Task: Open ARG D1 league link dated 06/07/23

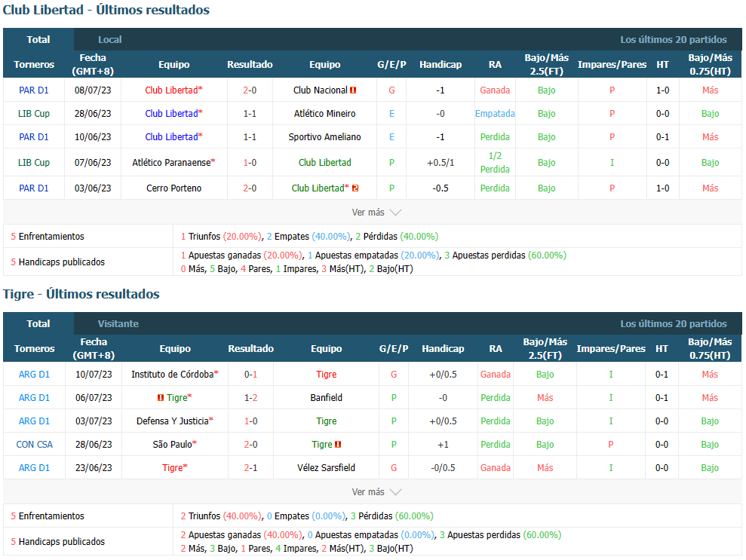Action: (x=34, y=398)
